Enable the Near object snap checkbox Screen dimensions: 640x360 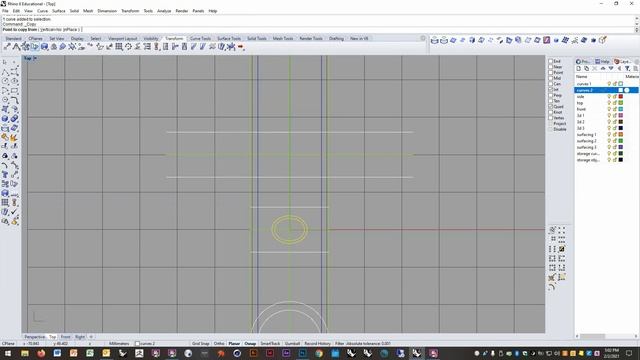click(551, 67)
